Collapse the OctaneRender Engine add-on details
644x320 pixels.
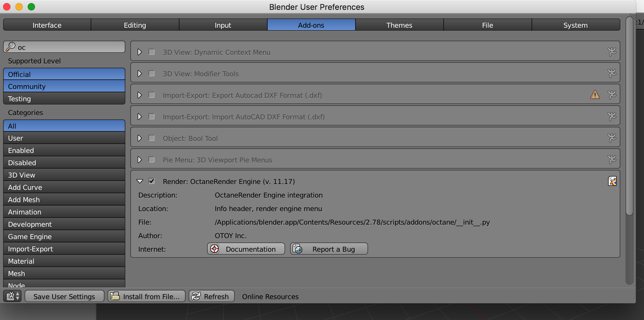pyautogui.click(x=140, y=181)
